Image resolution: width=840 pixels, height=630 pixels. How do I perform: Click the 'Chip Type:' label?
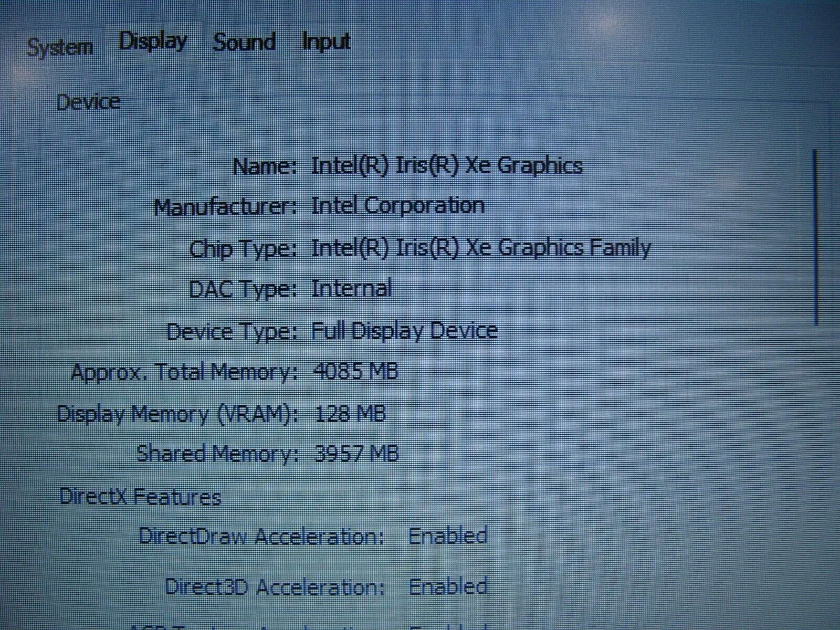243,248
